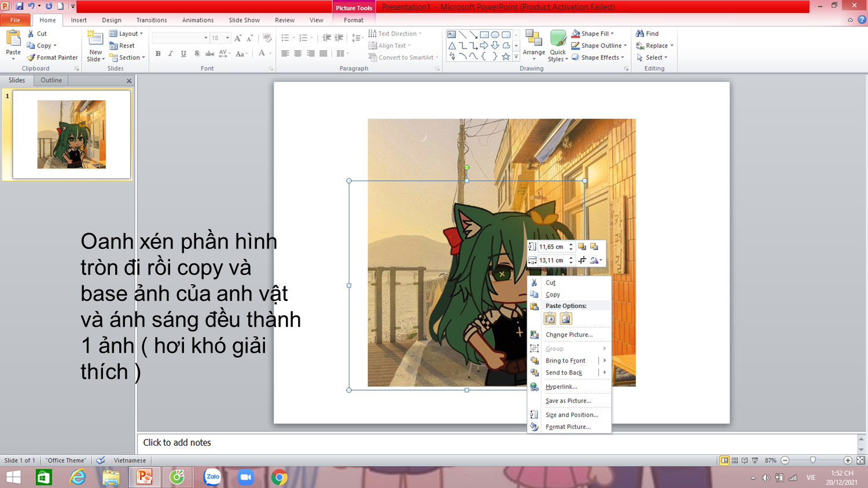Click Rotate icon in mini toolbar
The height and width of the screenshot is (488, 868).
coord(594,260)
